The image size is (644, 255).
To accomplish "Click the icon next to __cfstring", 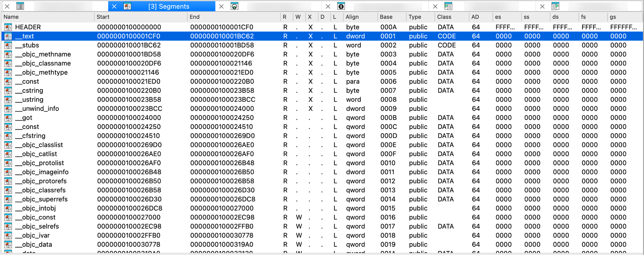I will coord(8,136).
